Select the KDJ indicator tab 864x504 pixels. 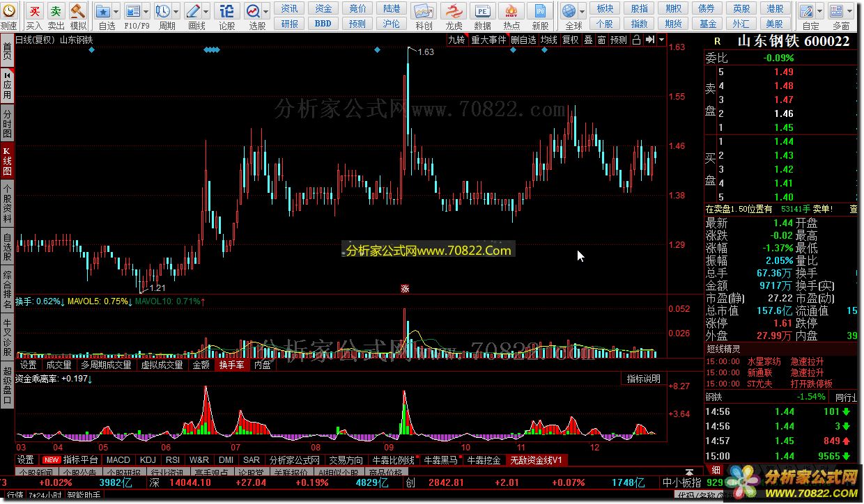(148, 460)
